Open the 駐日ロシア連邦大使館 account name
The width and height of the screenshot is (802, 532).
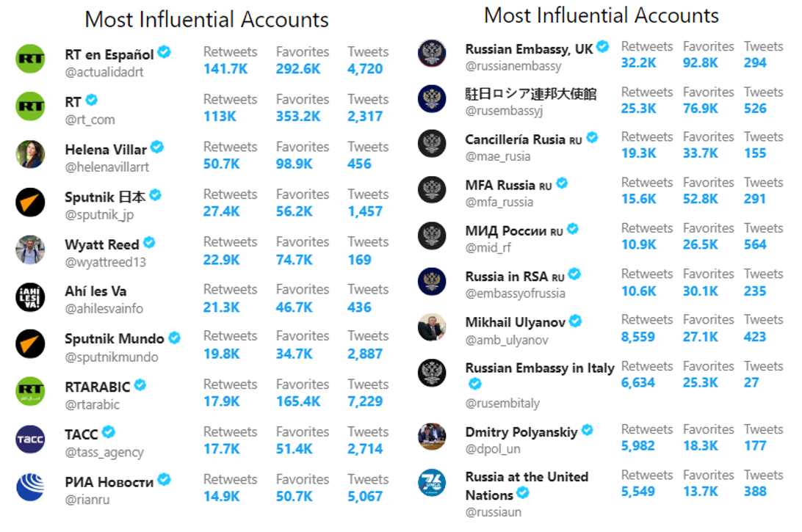[531, 94]
